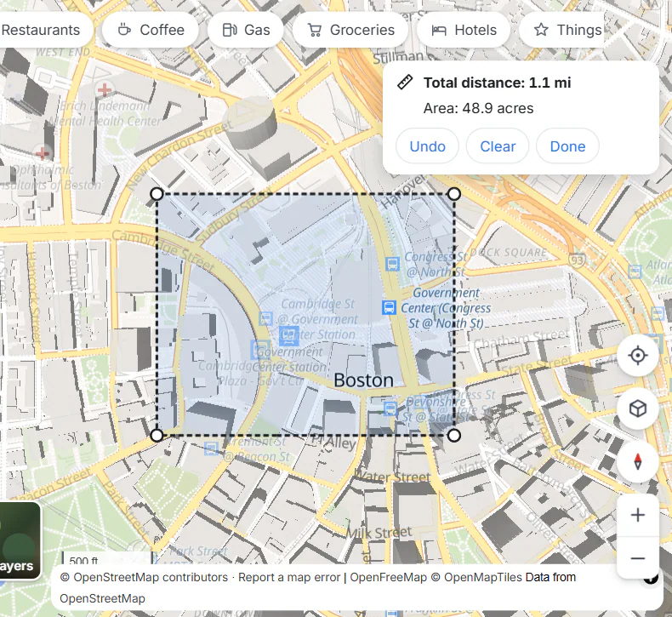Open the OpenStreetMap contributors link
672x617 pixels.
144,577
